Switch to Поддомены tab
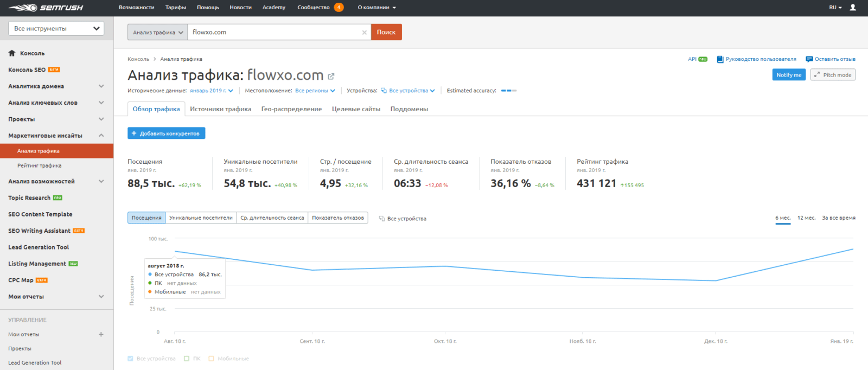Image resolution: width=868 pixels, height=370 pixels. click(409, 109)
